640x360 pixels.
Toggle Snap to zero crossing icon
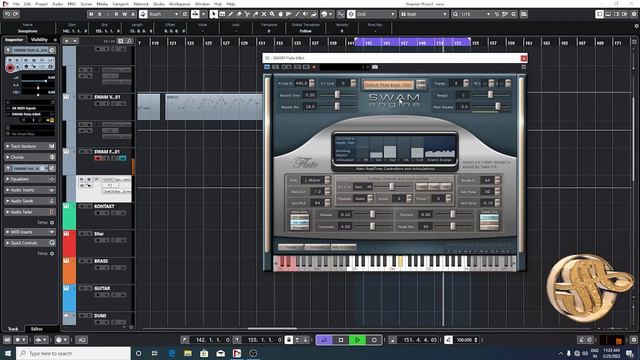(x=340, y=14)
